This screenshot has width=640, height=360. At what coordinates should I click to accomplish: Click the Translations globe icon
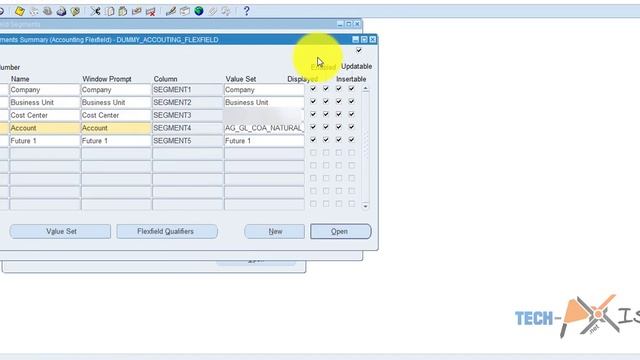point(199,11)
